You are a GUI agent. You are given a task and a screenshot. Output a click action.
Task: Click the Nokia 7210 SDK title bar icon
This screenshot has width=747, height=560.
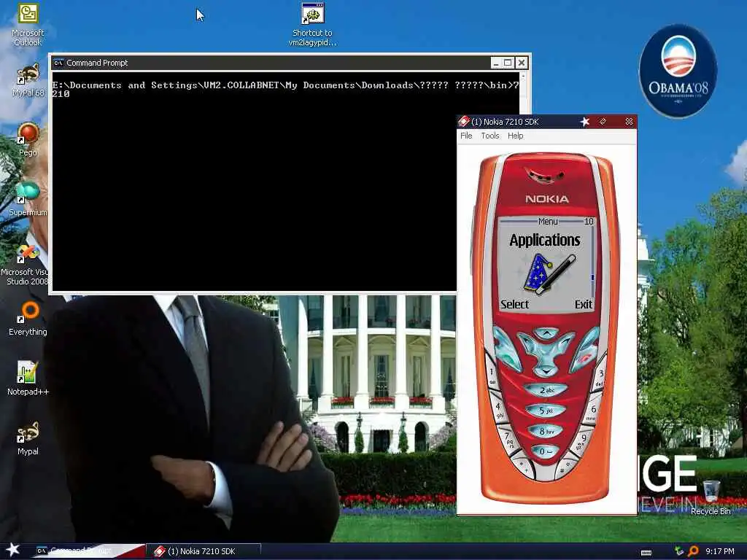tap(463, 122)
